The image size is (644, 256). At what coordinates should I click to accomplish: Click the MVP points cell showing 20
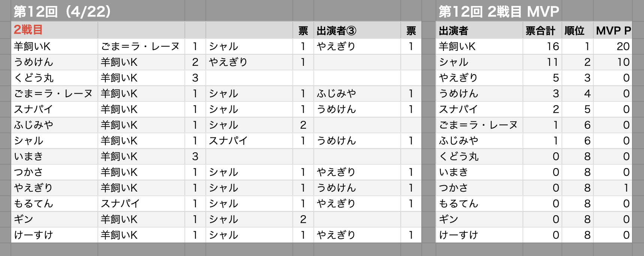[x=613, y=46]
